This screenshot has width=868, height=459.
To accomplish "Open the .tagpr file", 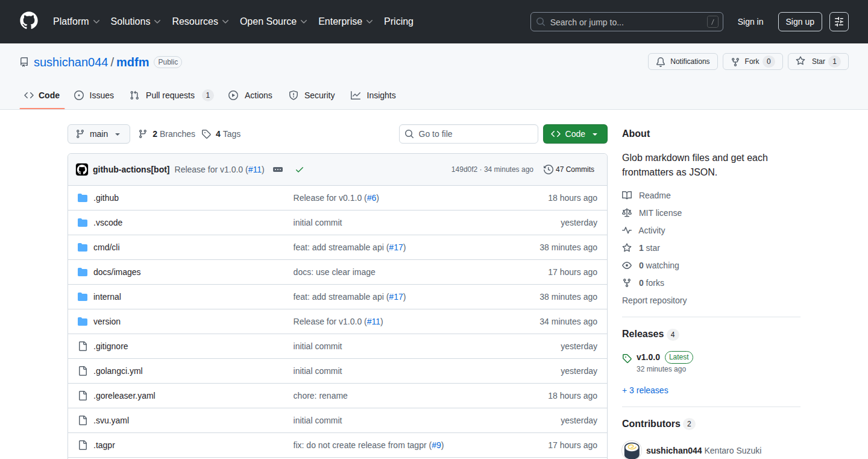I will tap(104, 445).
